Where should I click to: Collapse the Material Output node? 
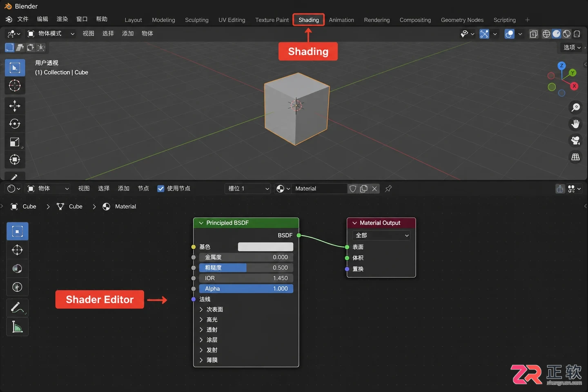(354, 223)
